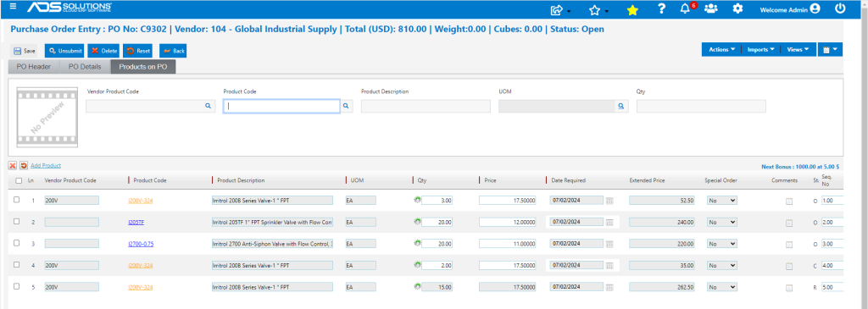868x309 pixels.
Task: Open Special Order dropdown on line 5
Action: 722,287
